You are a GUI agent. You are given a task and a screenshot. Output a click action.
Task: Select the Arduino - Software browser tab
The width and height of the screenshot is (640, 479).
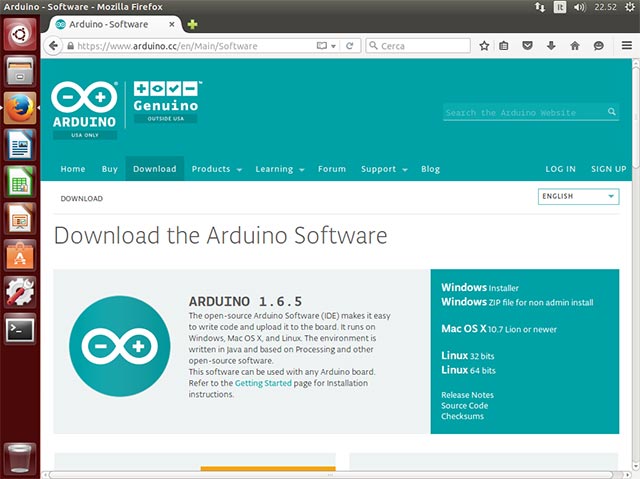(x=114, y=24)
